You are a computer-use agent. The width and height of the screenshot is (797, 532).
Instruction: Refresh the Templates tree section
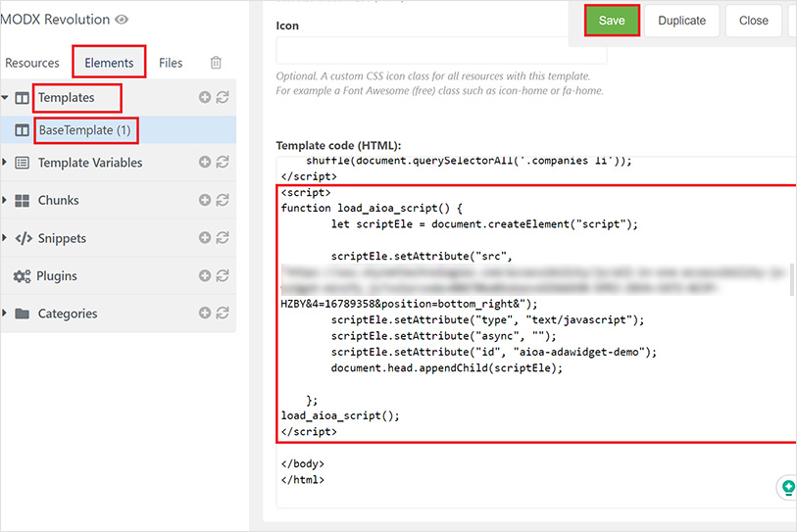223,97
